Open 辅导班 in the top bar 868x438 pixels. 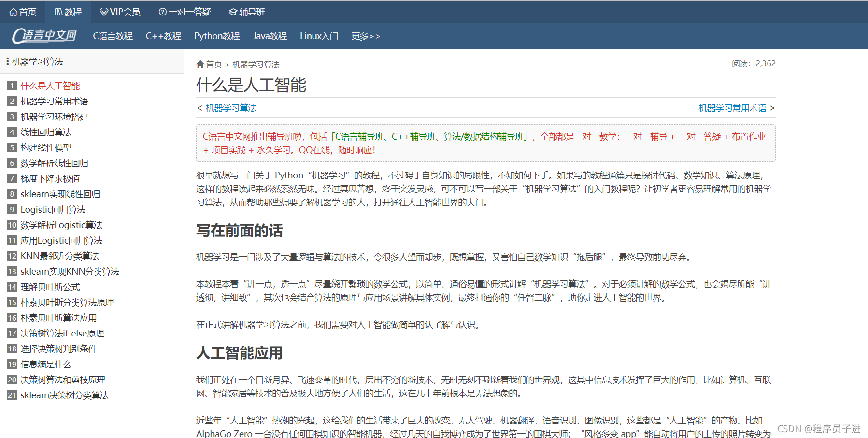pos(247,12)
